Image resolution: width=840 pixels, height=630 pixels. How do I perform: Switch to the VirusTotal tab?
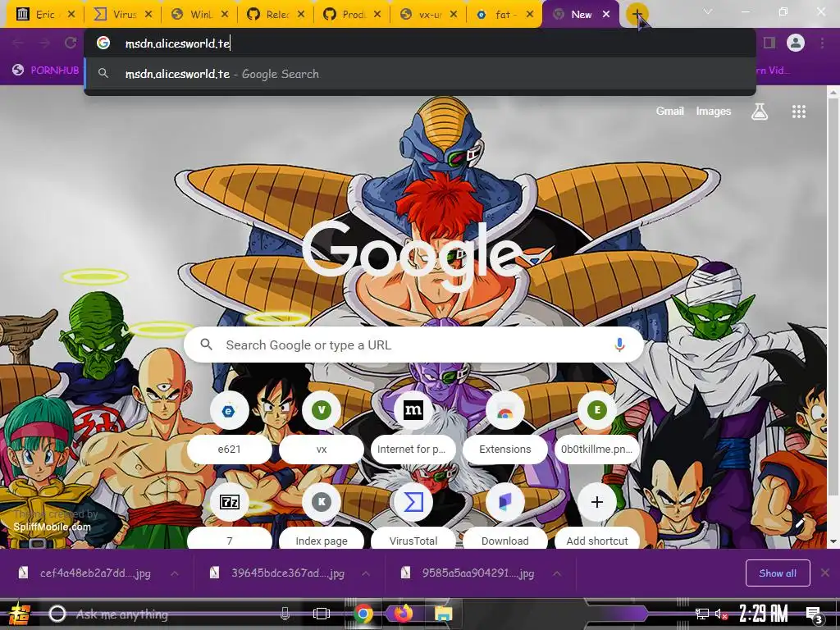[x=122, y=15]
